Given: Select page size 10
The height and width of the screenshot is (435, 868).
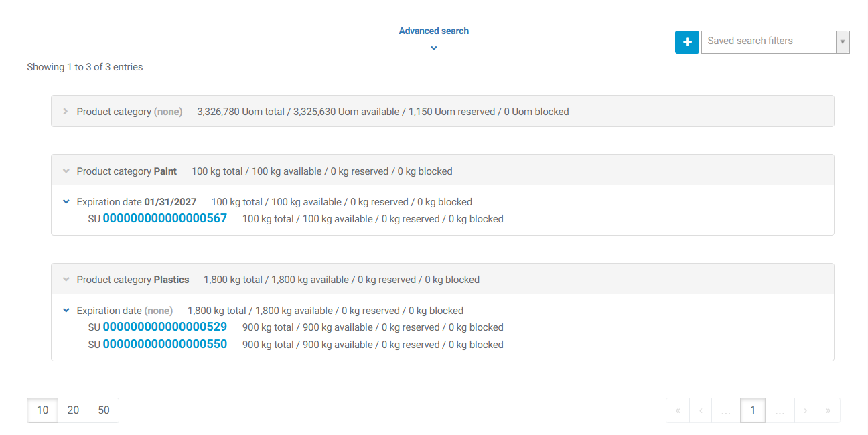Looking at the screenshot, I should [42, 410].
